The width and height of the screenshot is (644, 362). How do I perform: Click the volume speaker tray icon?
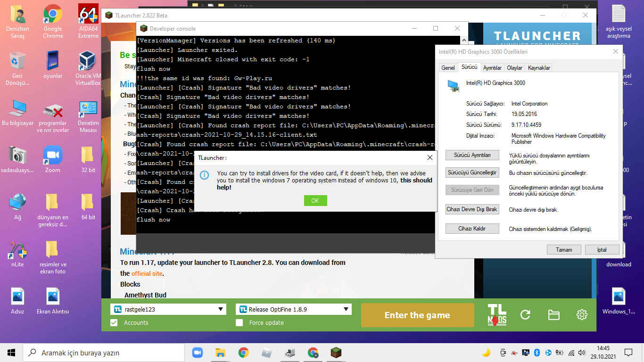click(x=583, y=353)
